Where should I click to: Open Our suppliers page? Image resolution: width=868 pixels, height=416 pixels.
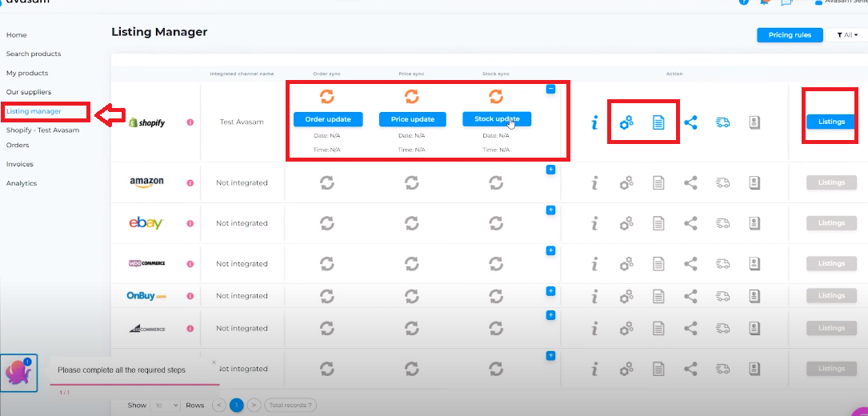click(x=29, y=92)
